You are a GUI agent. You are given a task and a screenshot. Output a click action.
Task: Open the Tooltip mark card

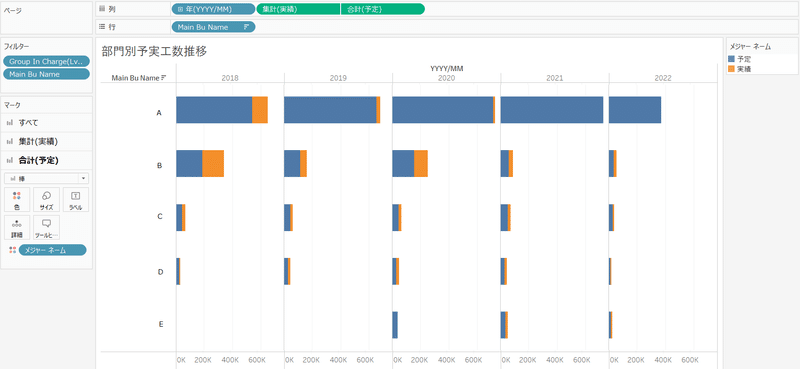coord(46,228)
